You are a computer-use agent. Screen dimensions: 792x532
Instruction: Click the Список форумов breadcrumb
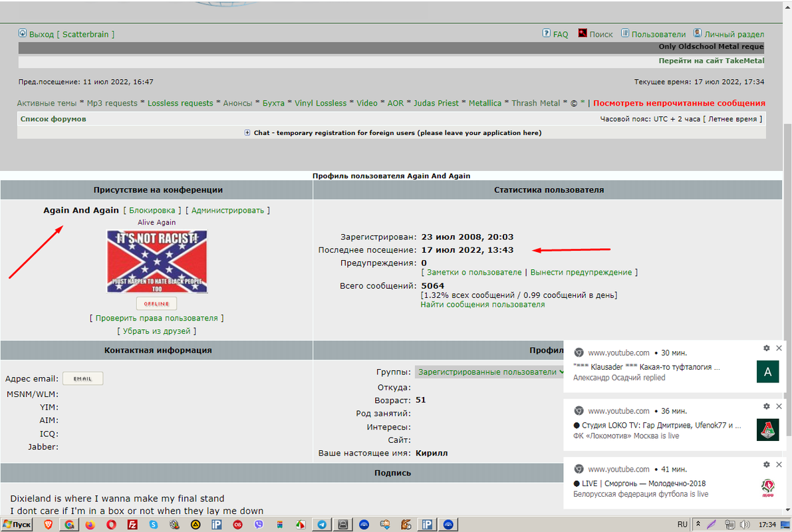coord(53,119)
